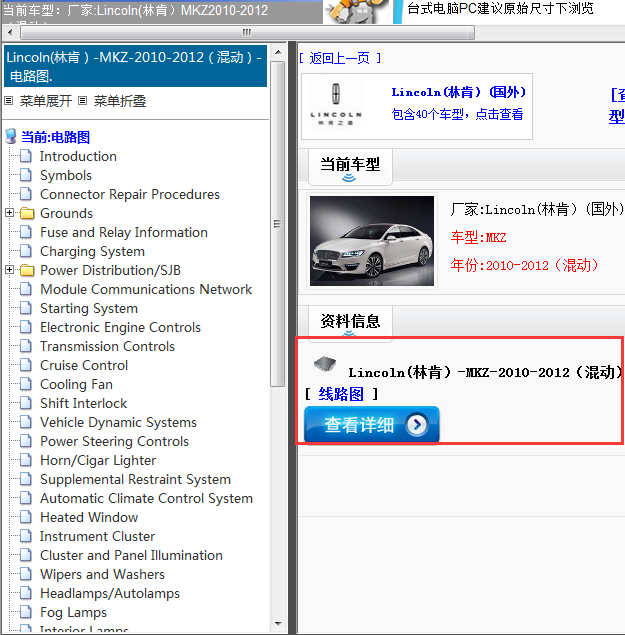Open Cluster and Panel Illumination

pos(131,555)
